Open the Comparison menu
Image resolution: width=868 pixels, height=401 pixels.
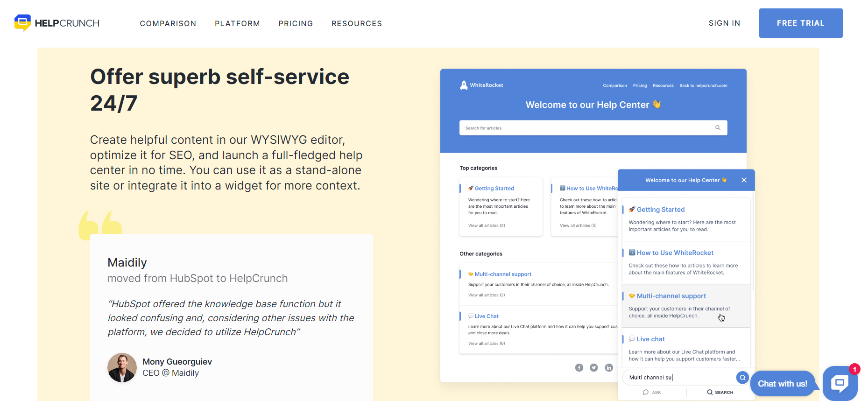(x=168, y=23)
